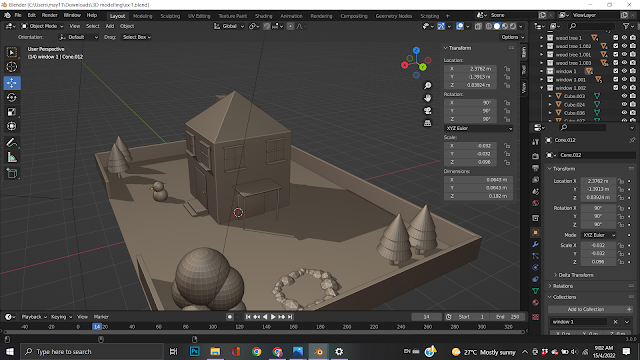Viewport: 640px width, 360px height.
Task: Click the frame 14 playhead marker on the timeline
Action: [x=97, y=327]
